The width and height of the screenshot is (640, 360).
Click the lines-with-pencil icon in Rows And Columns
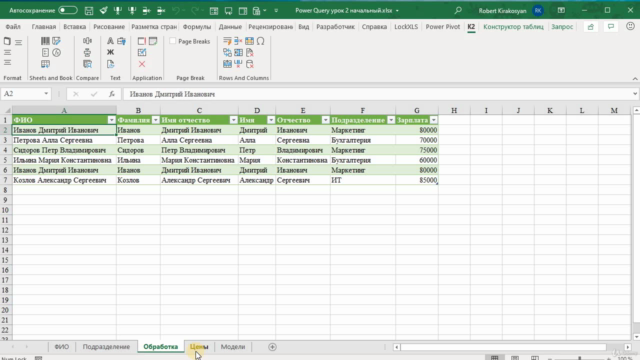point(227,41)
